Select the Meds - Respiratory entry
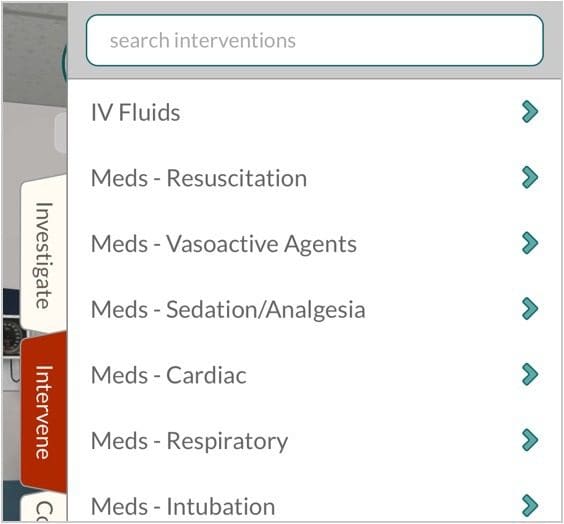This screenshot has height=524, width=564. coord(314,441)
